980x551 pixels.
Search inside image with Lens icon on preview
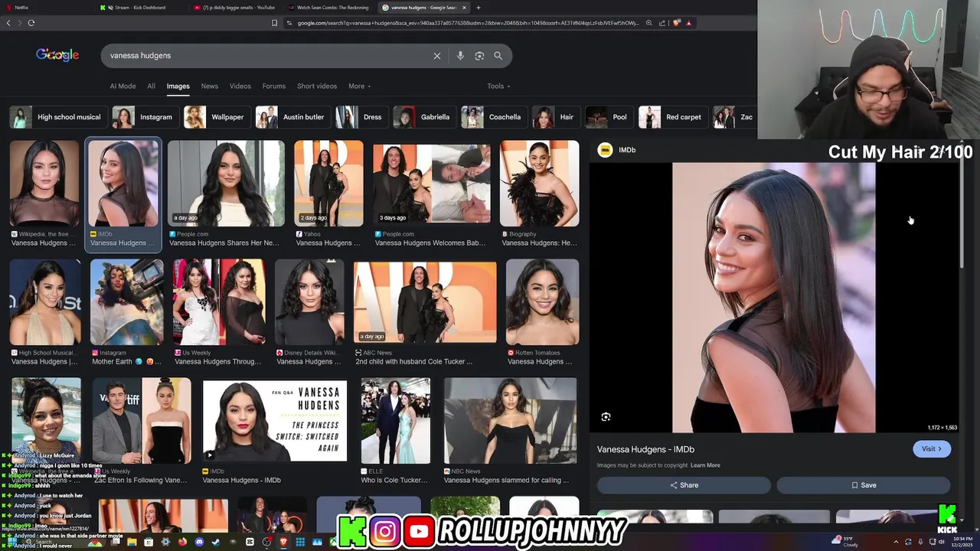[x=606, y=417]
